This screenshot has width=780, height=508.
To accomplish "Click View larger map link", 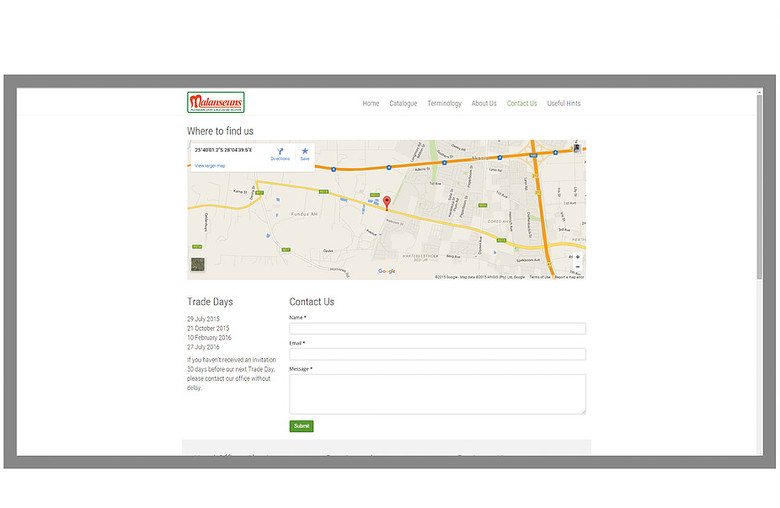I will [210, 165].
